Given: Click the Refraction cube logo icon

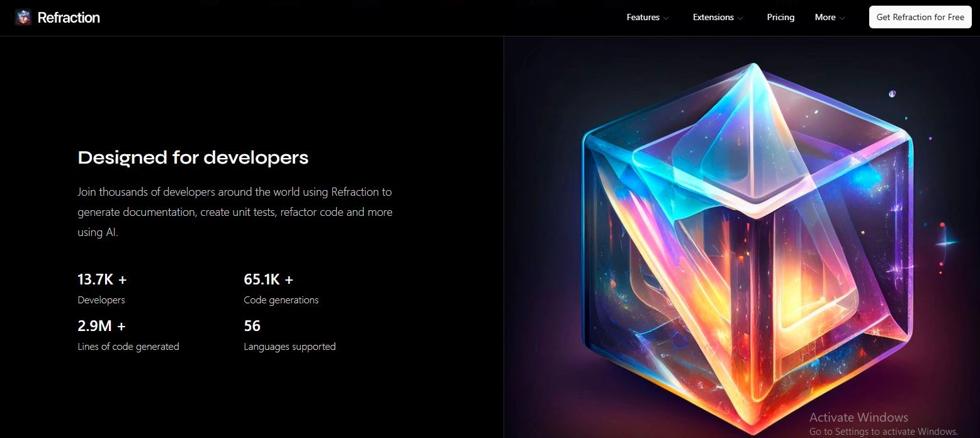Looking at the screenshot, I should tap(23, 18).
